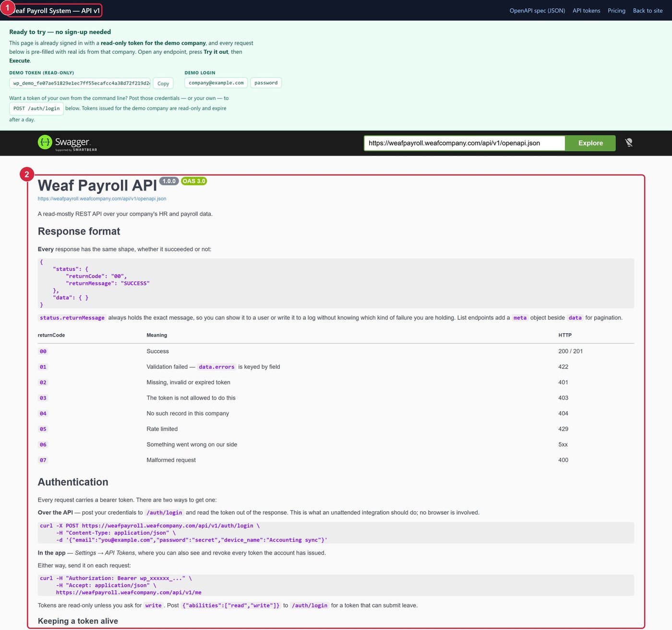Click the data.errors inline code

[216, 367]
